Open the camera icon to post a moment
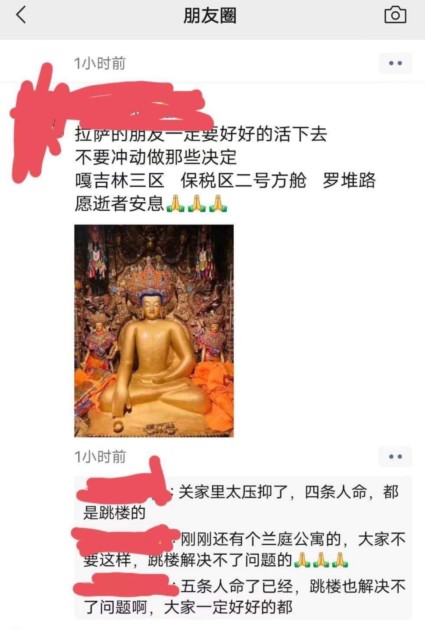Viewport: 425px width, 630px height. [395, 15]
